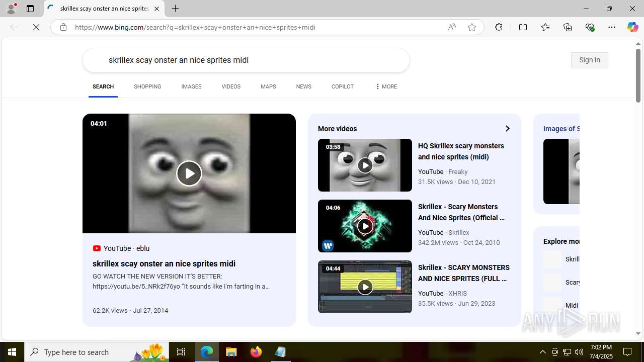Click the Bing search input field
Image resolution: width=644 pixels, height=362 pixels.
(246, 60)
